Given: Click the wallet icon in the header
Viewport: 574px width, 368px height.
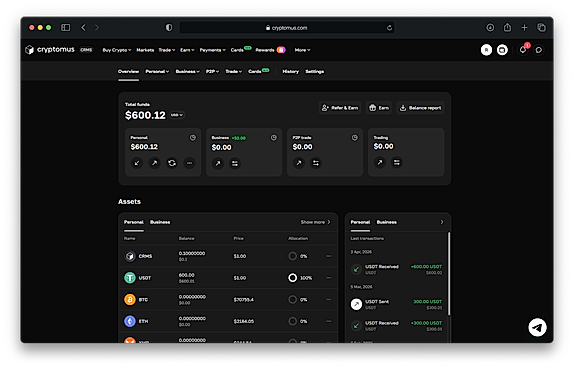Looking at the screenshot, I should point(502,50).
